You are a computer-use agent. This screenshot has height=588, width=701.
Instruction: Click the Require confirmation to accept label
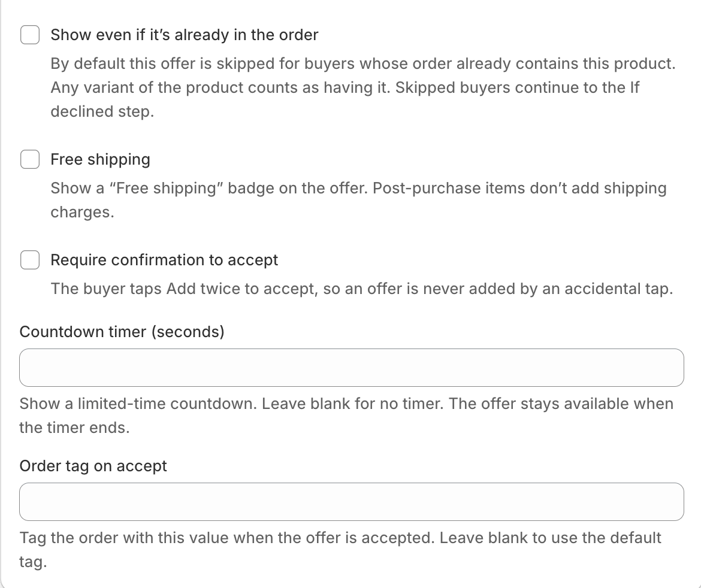click(x=164, y=260)
